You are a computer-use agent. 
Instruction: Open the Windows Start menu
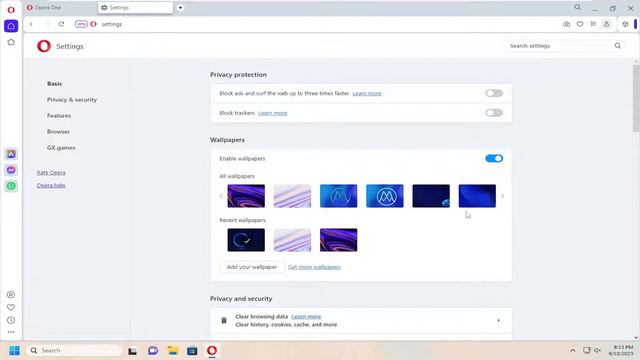coord(14,351)
